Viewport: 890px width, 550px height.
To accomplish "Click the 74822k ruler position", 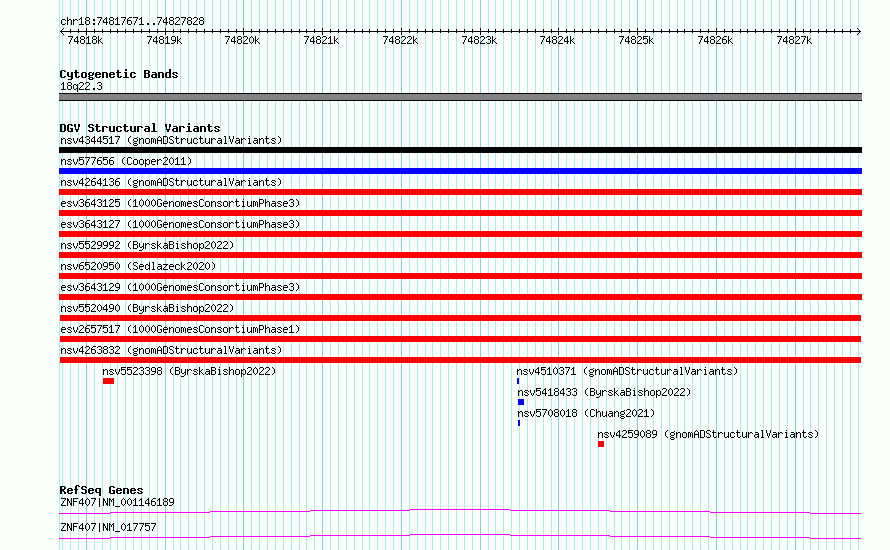I will click(x=400, y=40).
